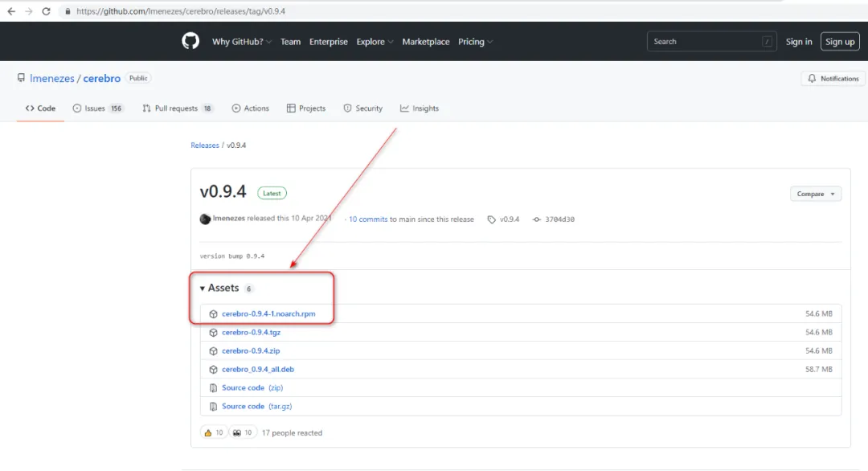Download cerebro_0.9.4_all.deb
The width and height of the screenshot is (868, 471).
(258, 369)
